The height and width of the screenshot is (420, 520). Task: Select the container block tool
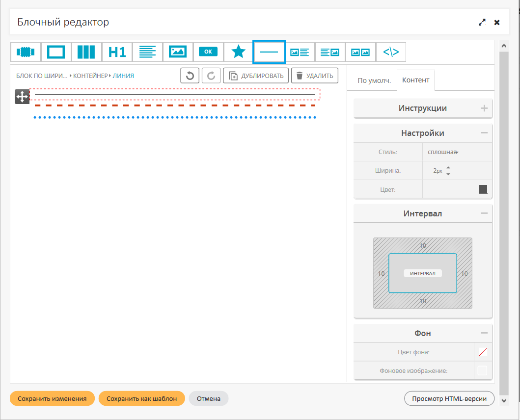(56, 52)
